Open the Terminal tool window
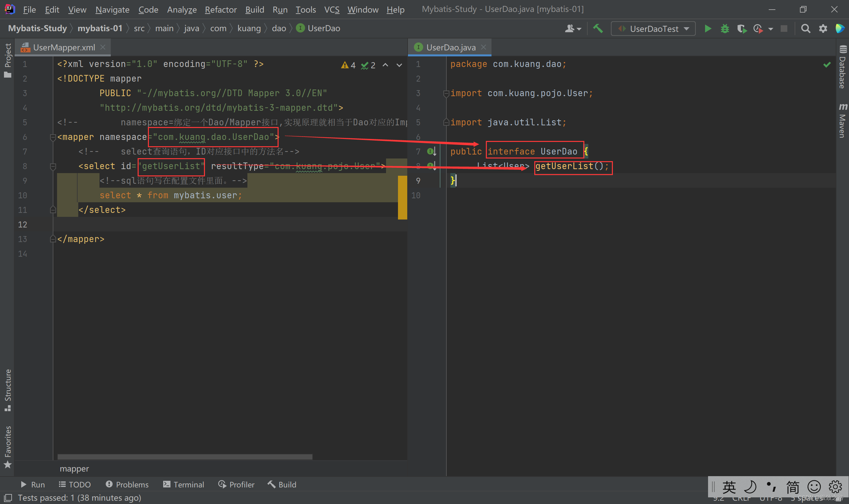 tap(183, 485)
